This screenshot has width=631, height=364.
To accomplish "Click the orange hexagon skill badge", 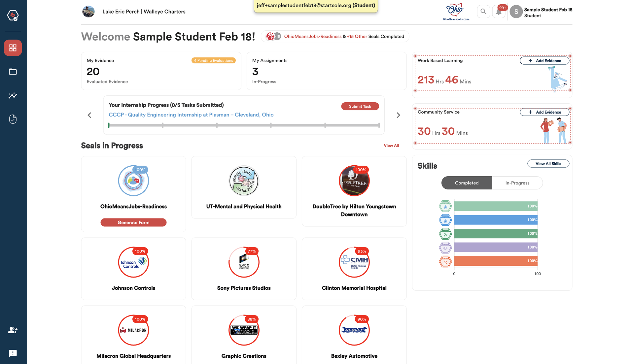I will [445, 261].
